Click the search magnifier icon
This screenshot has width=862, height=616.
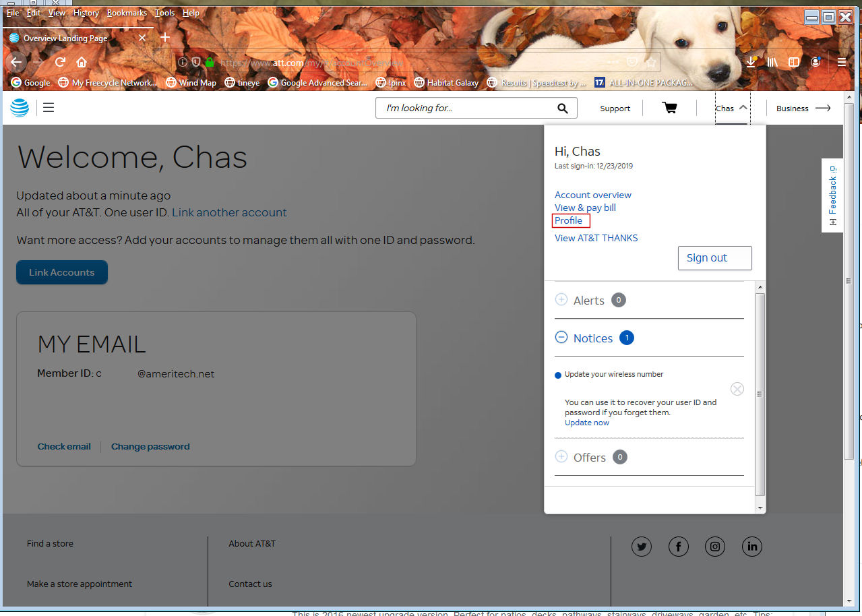[563, 108]
